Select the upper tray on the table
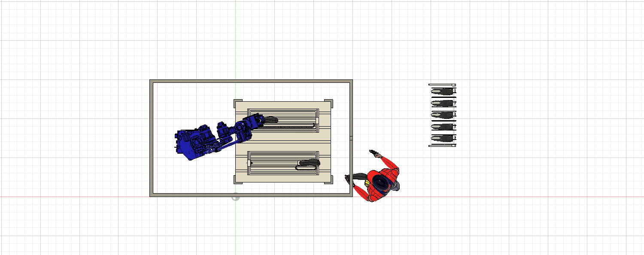The height and width of the screenshot is (255, 644). coord(283,120)
